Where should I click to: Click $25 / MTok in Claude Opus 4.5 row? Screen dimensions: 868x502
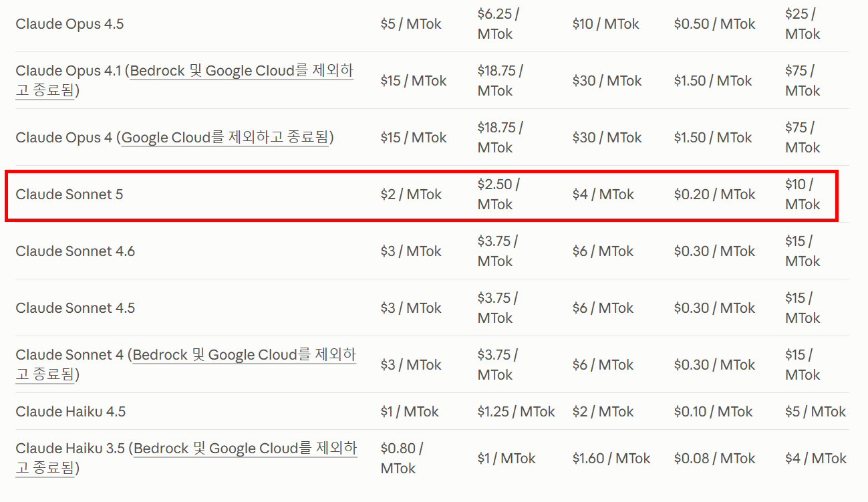click(x=803, y=24)
